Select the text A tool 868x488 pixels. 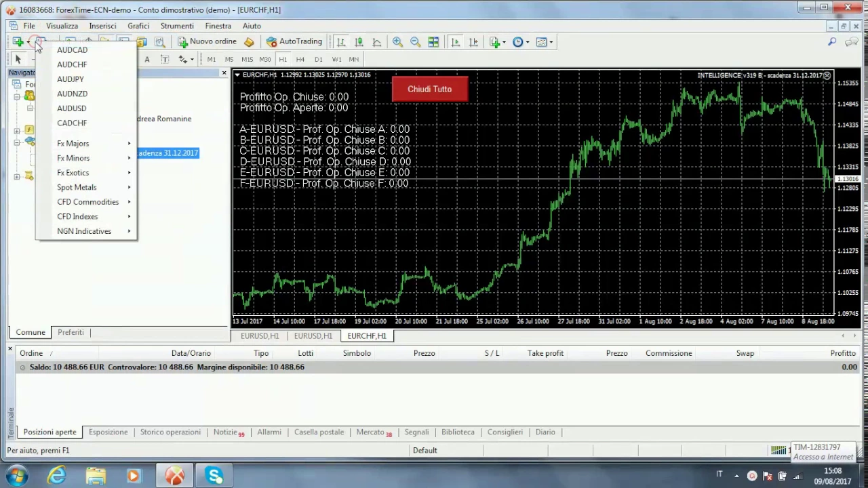click(x=146, y=60)
